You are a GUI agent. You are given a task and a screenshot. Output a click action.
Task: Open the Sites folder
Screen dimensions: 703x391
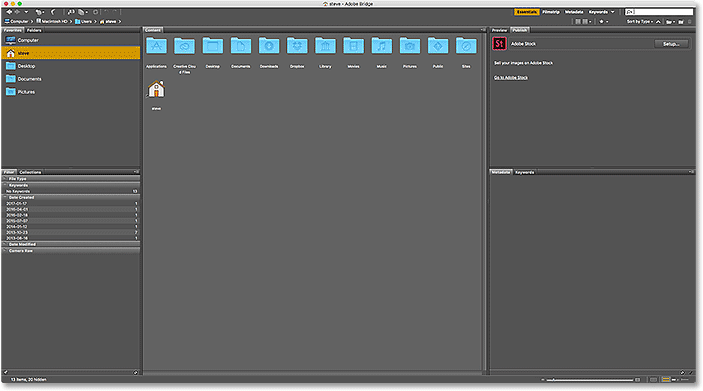466,46
